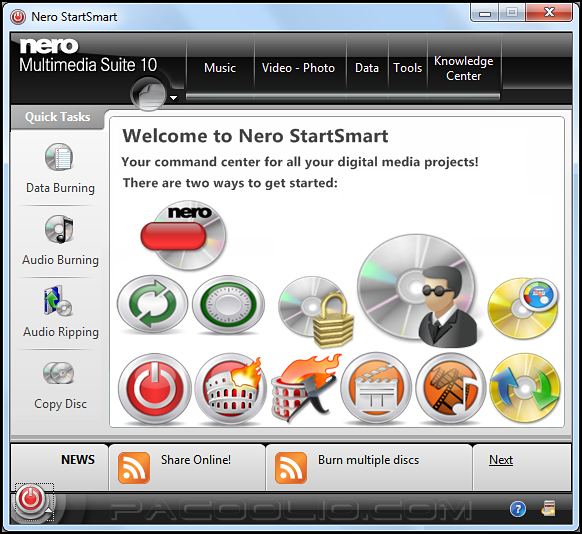Click the red power button in bottom bar
Image resolution: width=582 pixels, height=534 pixels.
(31, 500)
